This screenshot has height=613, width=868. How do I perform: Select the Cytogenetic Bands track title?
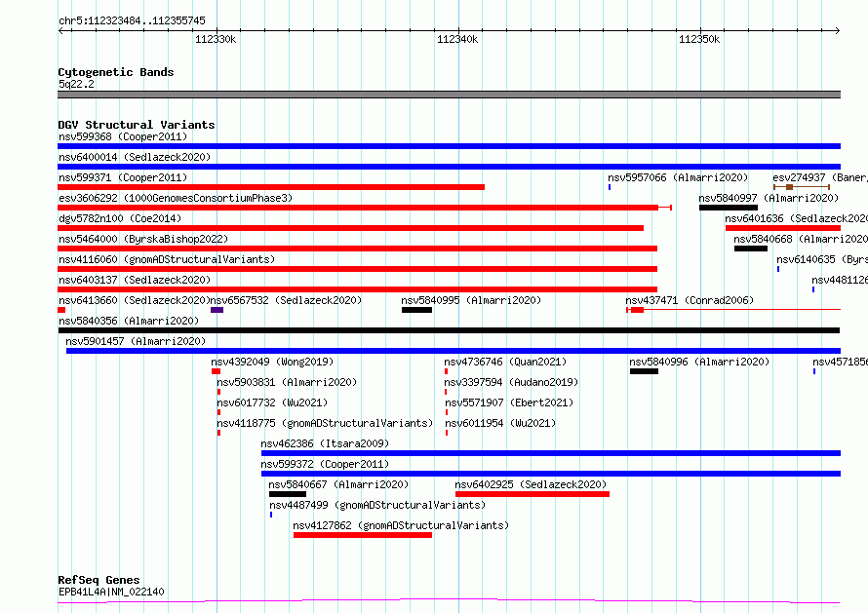[116, 72]
